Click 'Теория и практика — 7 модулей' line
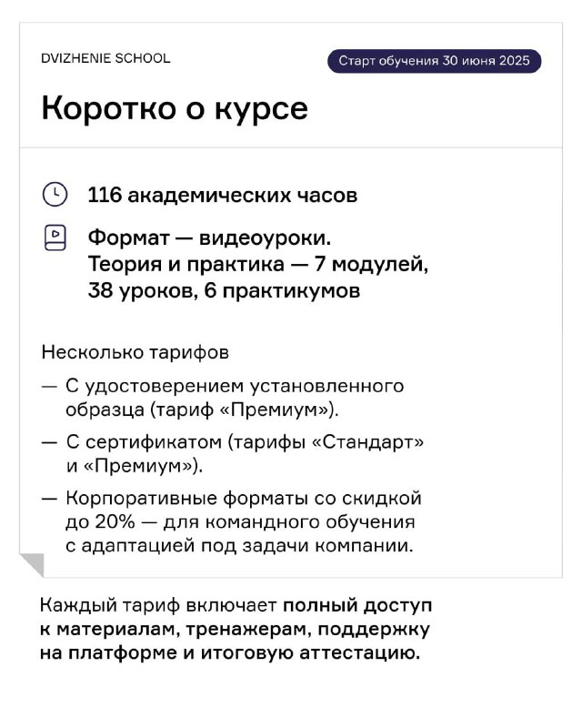 [258, 264]
